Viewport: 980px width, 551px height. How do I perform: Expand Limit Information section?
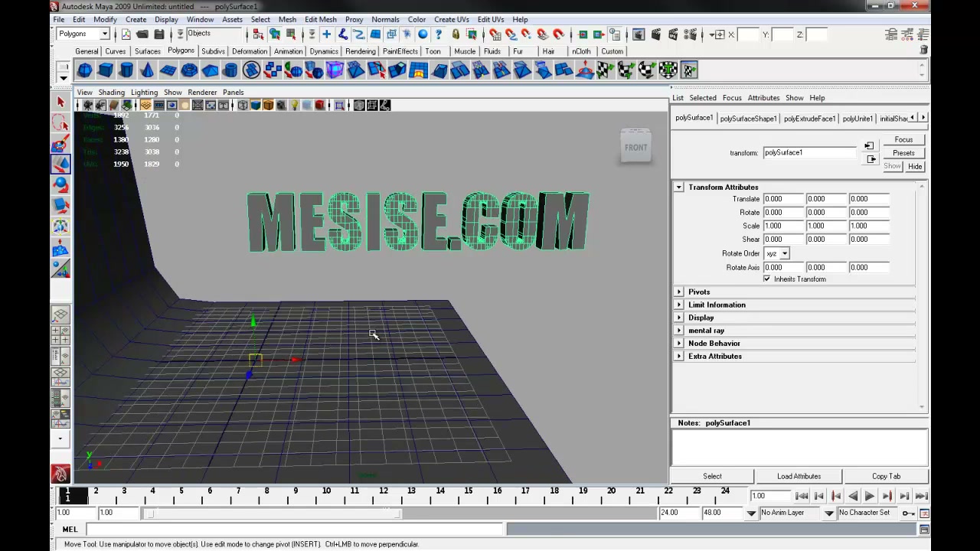click(678, 305)
